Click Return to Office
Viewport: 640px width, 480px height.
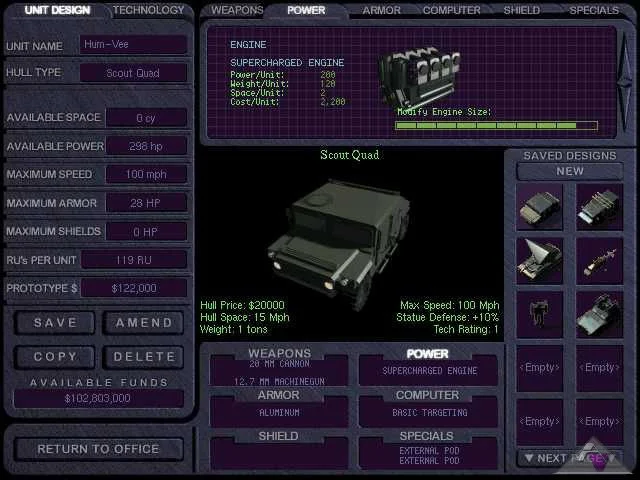coord(97,449)
